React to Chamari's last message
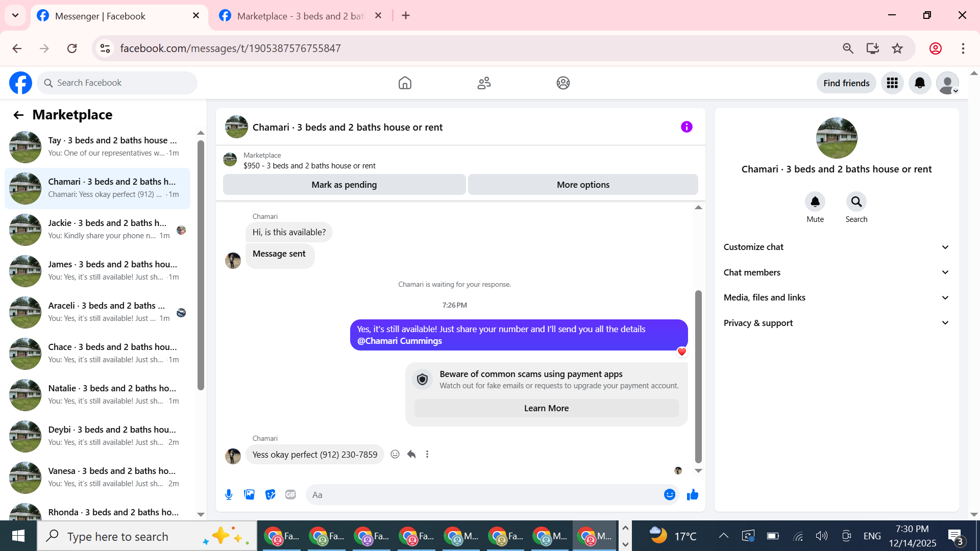The height and width of the screenshot is (551, 980). (x=395, y=454)
